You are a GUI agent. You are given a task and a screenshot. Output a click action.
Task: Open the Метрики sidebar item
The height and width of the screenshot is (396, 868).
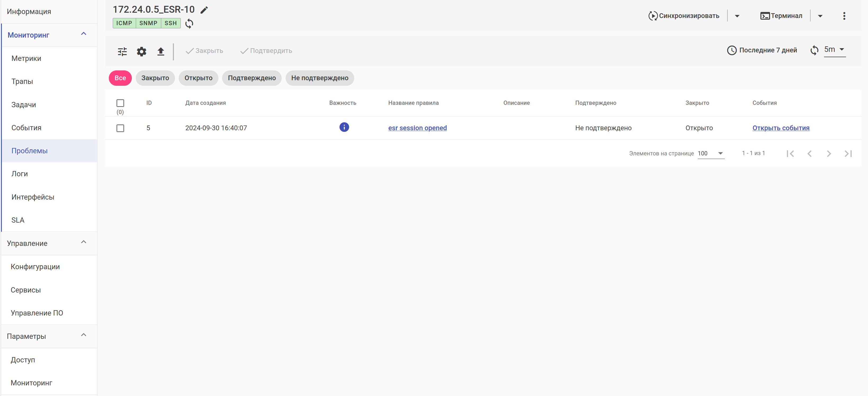point(26,58)
